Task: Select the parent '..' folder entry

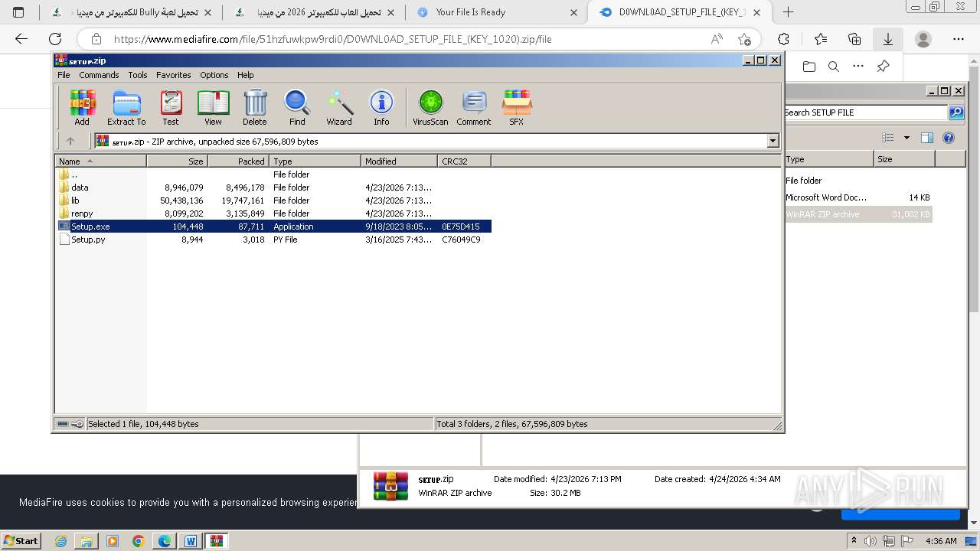Action: pos(273,174)
